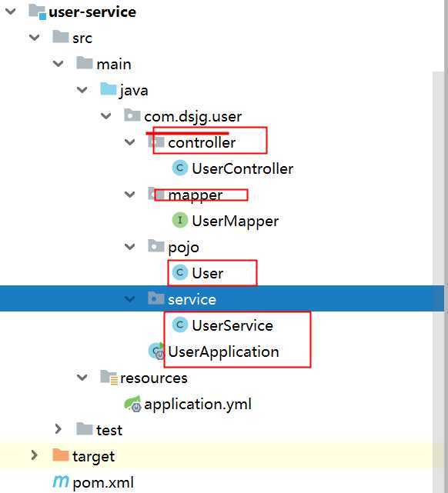Click the UserMapper interface icon
This screenshot has height=493, width=448.
(180, 220)
